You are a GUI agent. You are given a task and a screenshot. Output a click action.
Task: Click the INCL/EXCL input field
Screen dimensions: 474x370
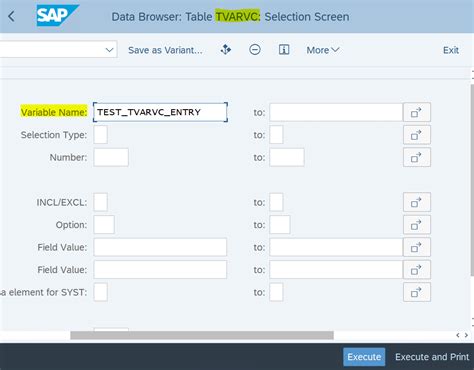tap(100, 202)
